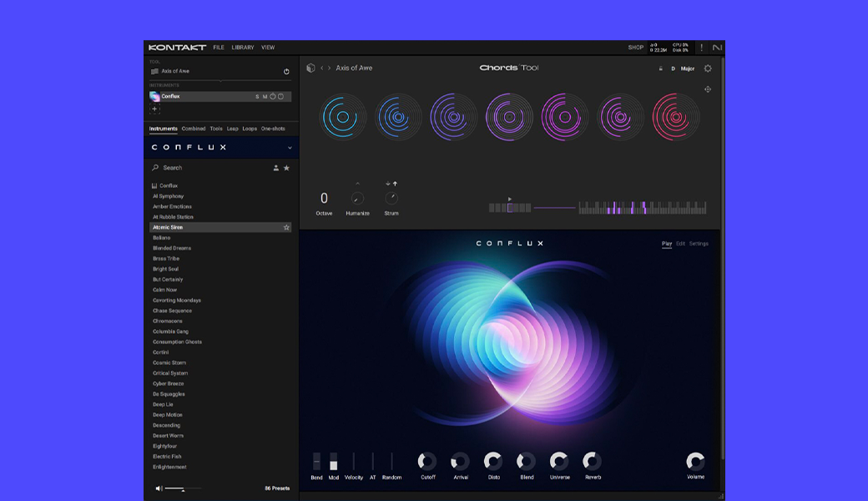The height and width of the screenshot is (501, 868).
Task: Click the Volume knob
Action: click(x=695, y=461)
